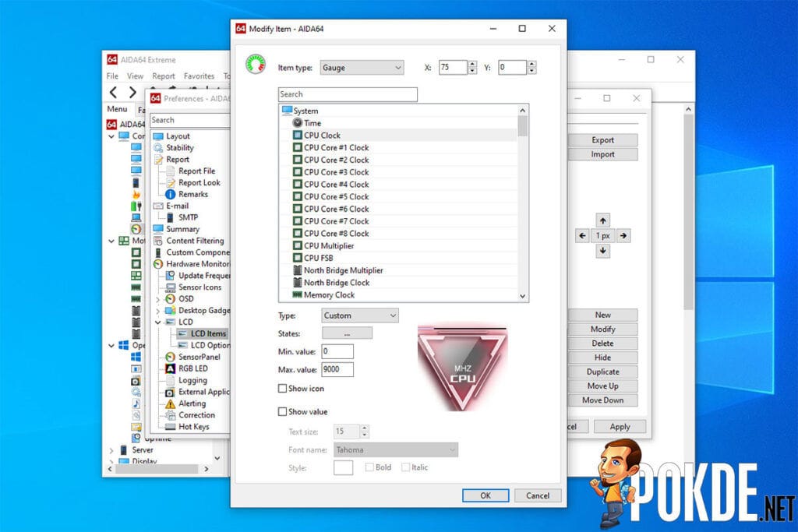Click the OSD icon in Preferences tree
The height and width of the screenshot is (532, 798).
[x=171, y=298]
